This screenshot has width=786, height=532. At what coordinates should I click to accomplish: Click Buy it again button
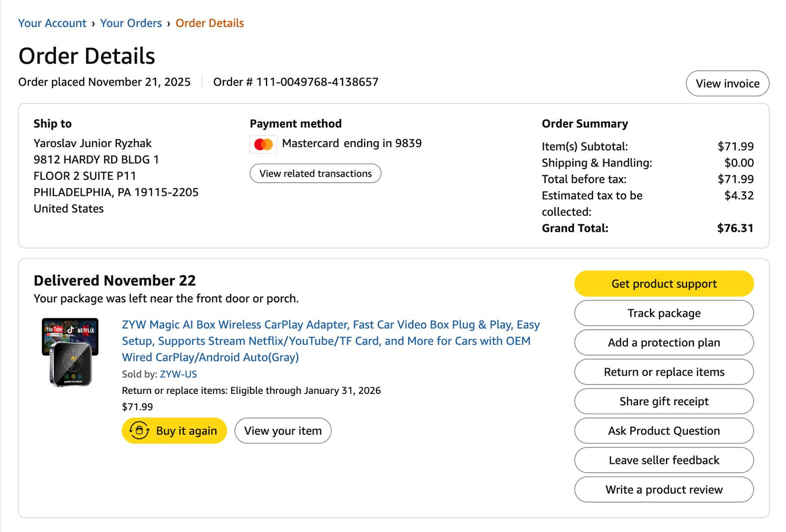[174, 431]
